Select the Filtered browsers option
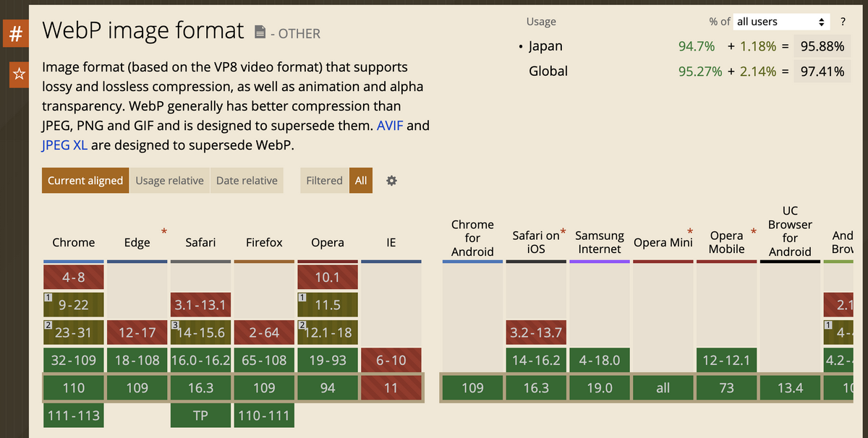This screenshot has width=868, height=438. tap(324, 180)
